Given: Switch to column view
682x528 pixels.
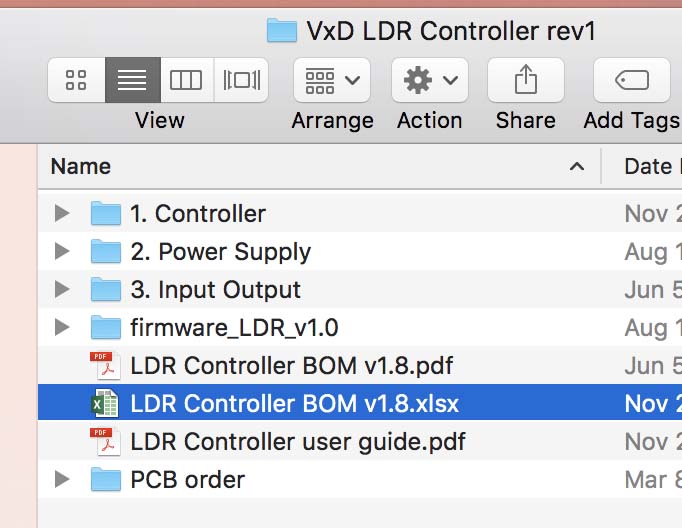Looking at the screenshot, I should click(x=187, y=80).
